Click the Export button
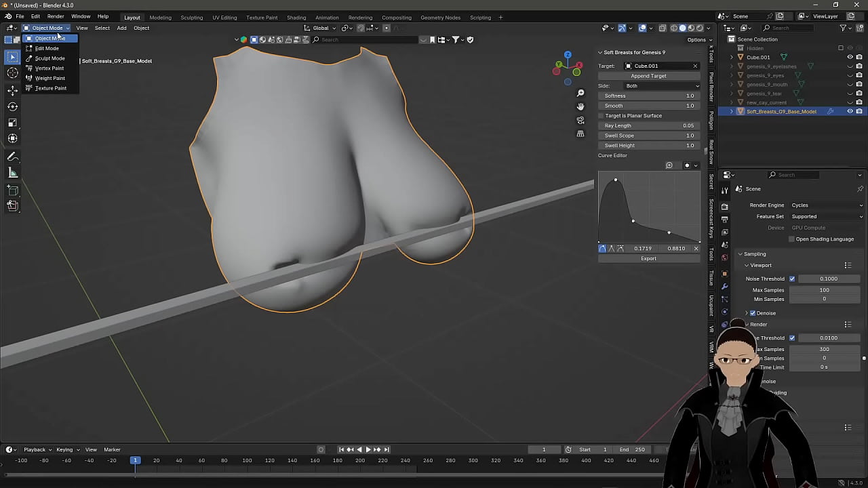Screen dimensions: 868x488 pos(648,258)
